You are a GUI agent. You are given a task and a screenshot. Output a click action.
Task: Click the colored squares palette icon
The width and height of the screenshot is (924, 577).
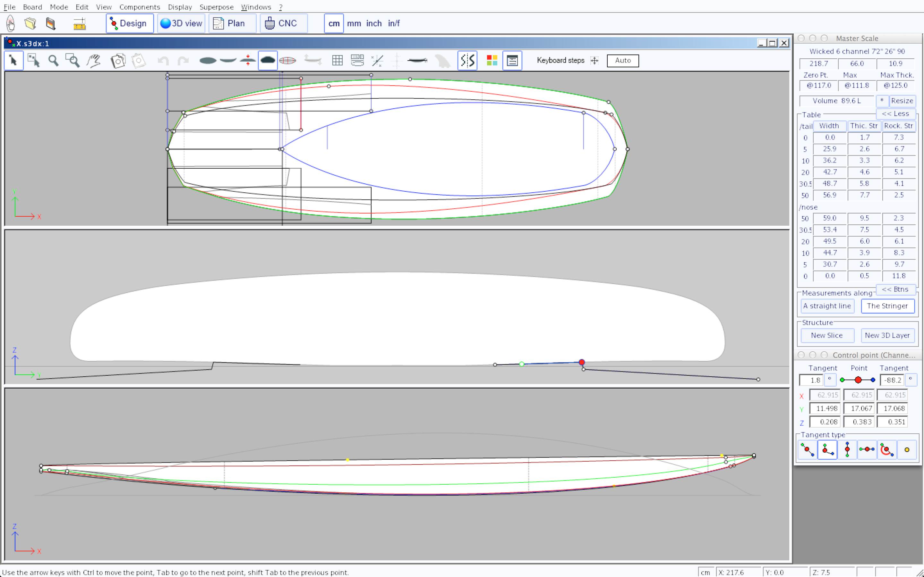492,60
